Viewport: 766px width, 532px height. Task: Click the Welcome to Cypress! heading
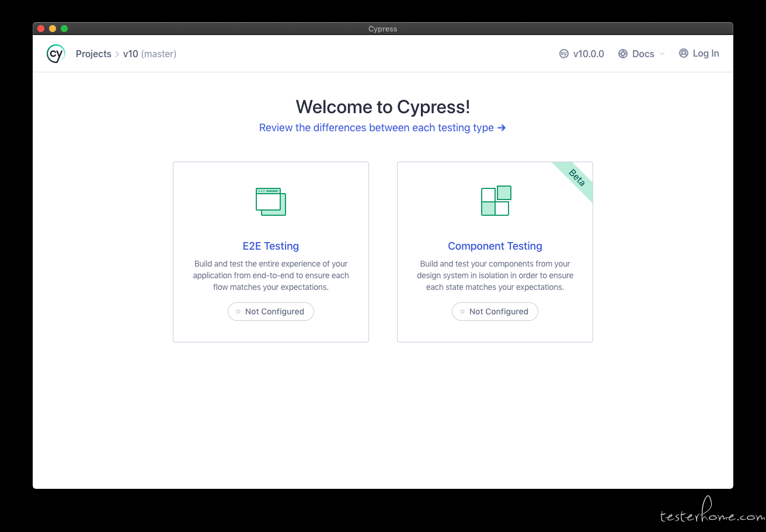(x=383, y=107)
